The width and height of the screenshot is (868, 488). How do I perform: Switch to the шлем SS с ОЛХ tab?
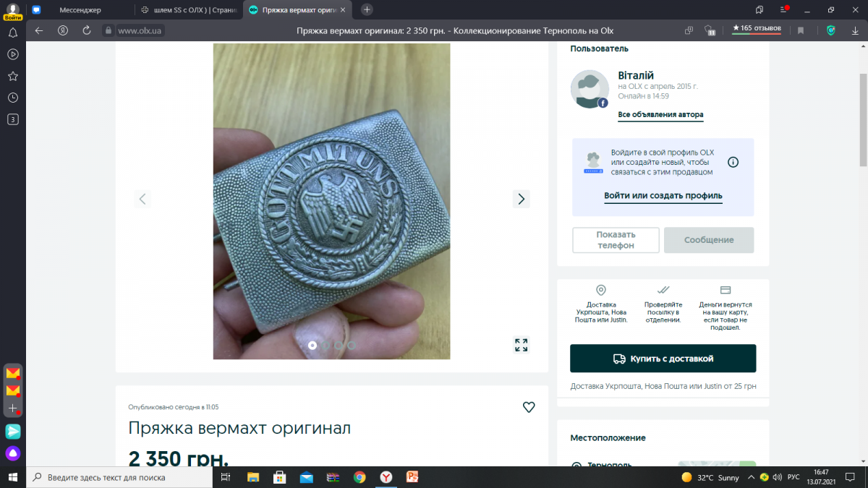point(189,10)
